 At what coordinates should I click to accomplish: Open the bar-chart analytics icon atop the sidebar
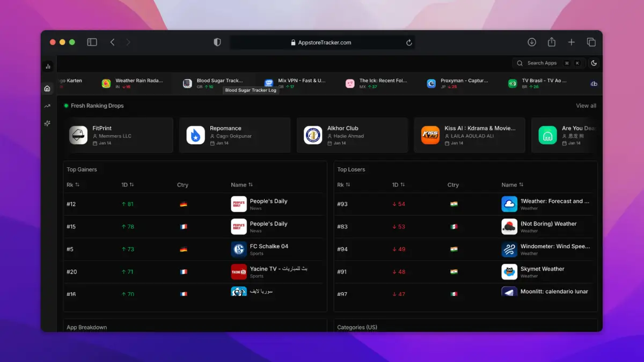[47, 65]
